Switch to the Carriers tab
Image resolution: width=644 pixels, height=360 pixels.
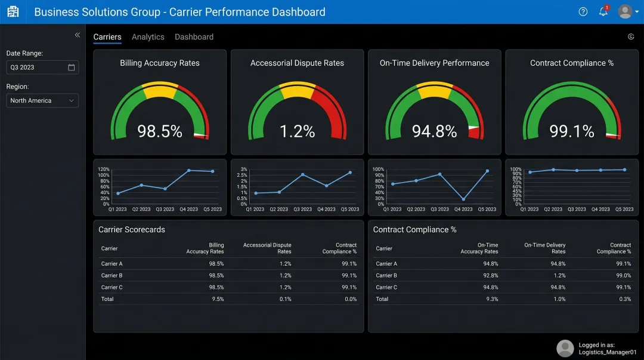point(107,36)
